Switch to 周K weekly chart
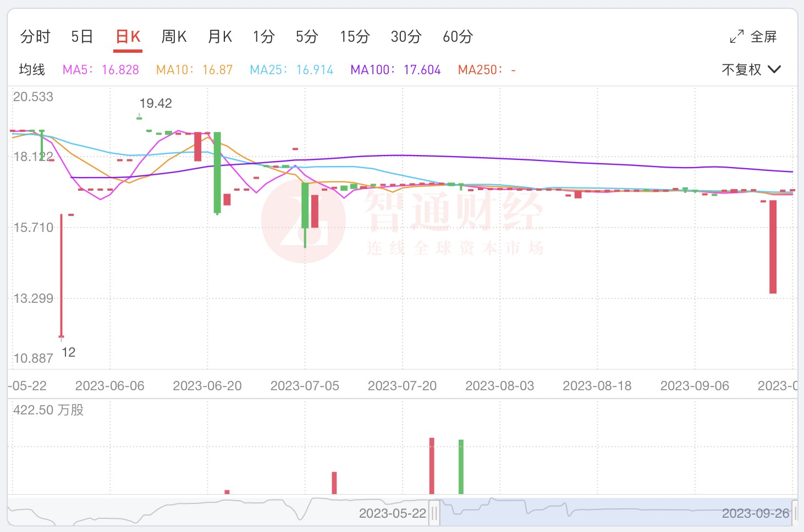 point(174,37)
